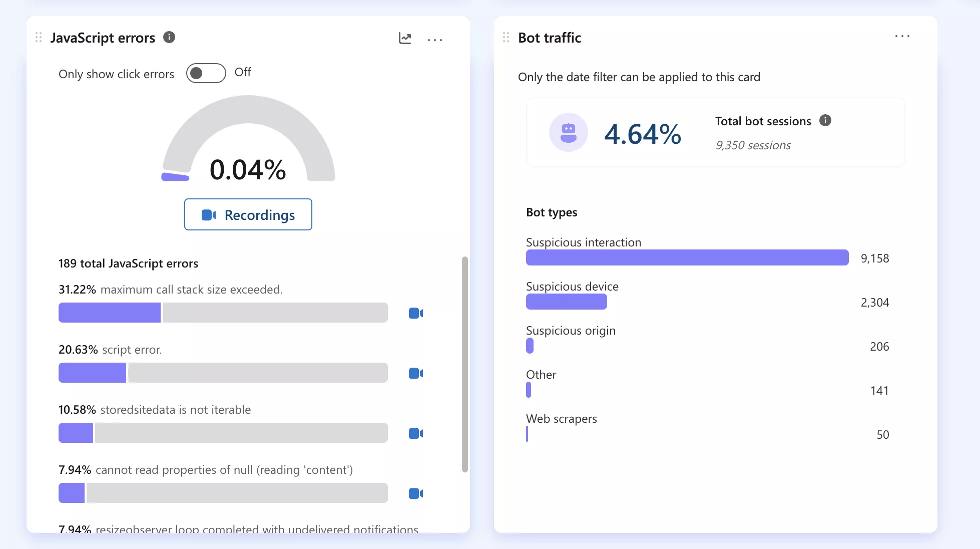Select the maximum call stack error bar
The image size is (980, 549).
coord(223,313)
